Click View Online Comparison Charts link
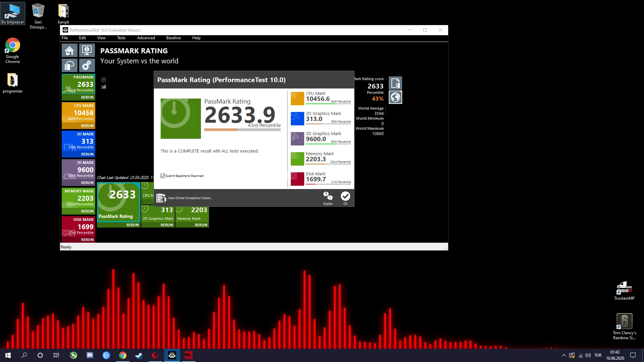Viewport: 644px width, 362px height. coord(190,198)
